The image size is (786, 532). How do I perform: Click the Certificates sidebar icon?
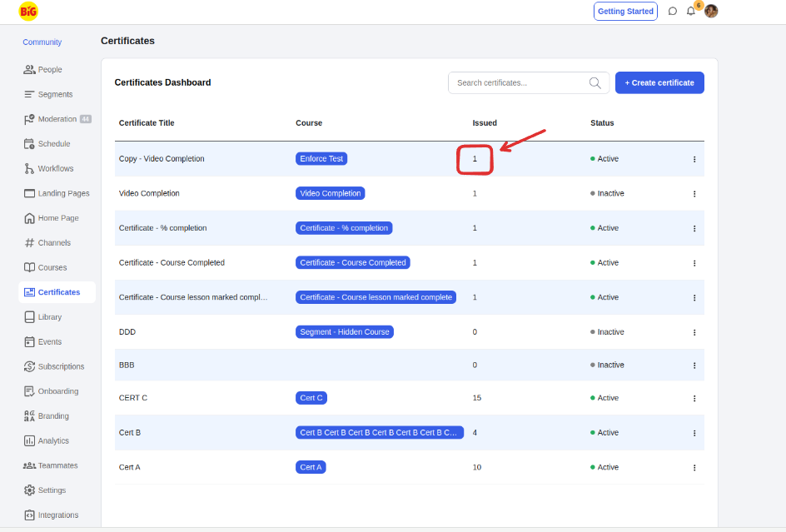point(30,292)
